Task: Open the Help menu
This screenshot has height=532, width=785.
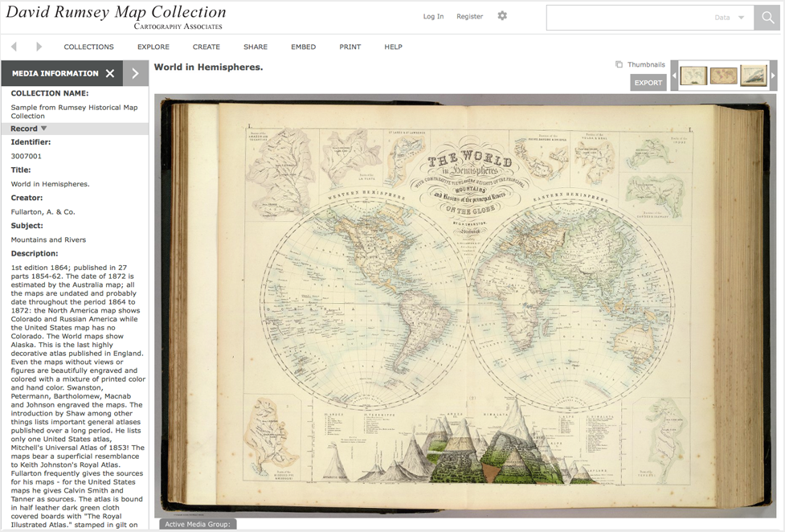Action: [x=393, y=47]
